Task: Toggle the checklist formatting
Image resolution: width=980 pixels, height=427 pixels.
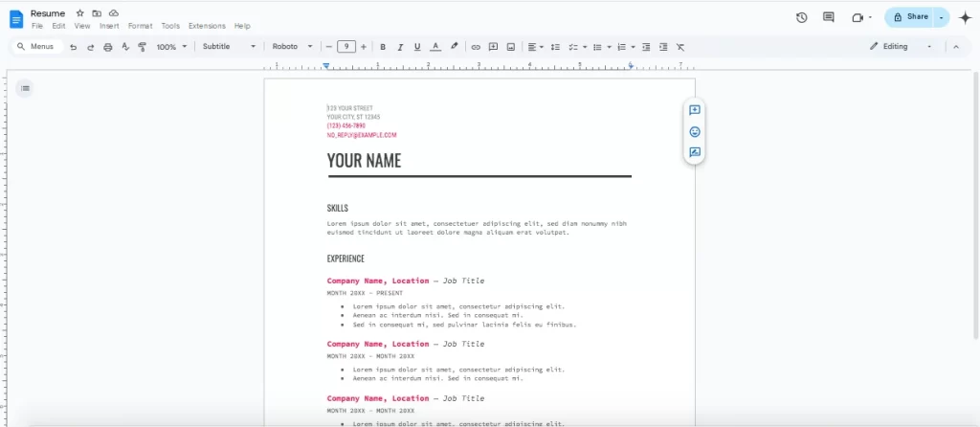Action: pos(573,47)
